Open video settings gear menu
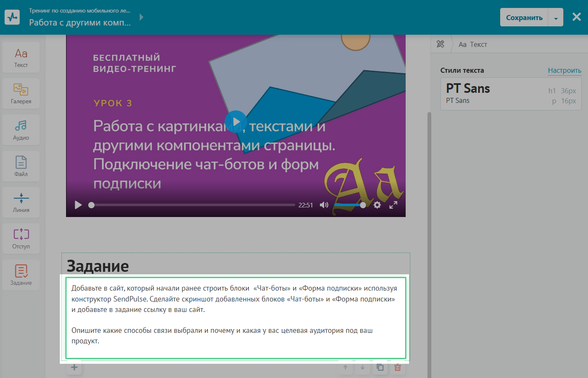The image size is (588, 378). tap(377, 205)
